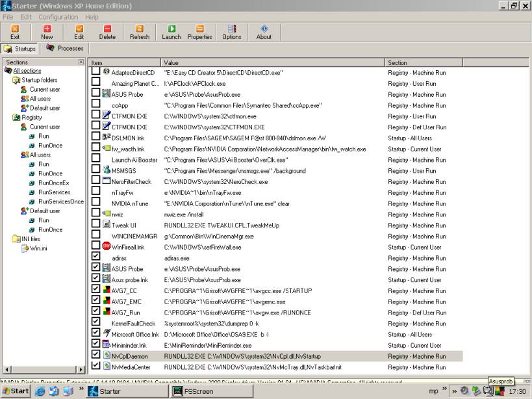Sort list by Value column header

273,62
